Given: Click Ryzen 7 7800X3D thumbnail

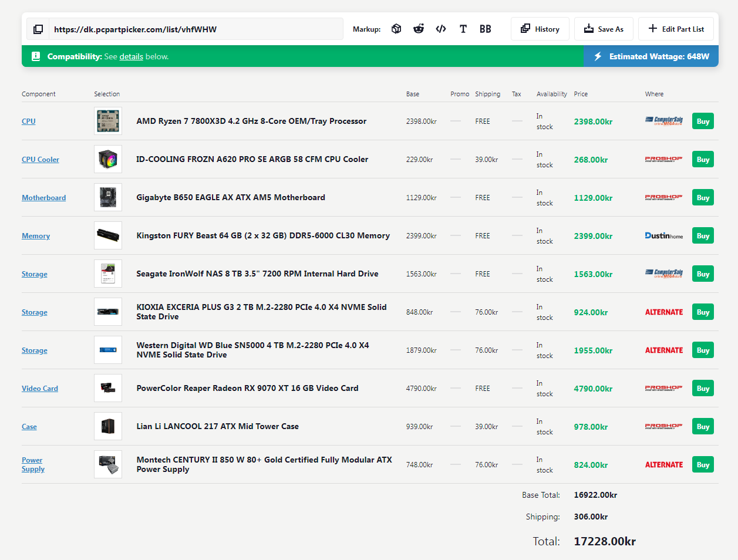Looking at the screenshot, I should click(108, 121).
